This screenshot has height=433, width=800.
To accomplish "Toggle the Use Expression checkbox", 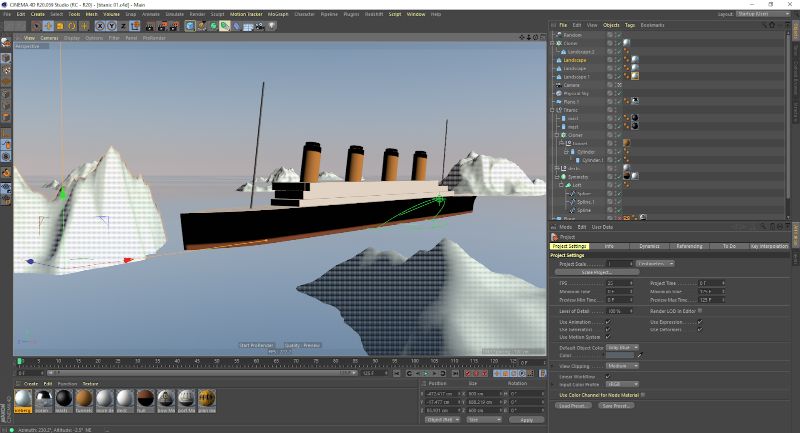I will (x=699, y=322).
